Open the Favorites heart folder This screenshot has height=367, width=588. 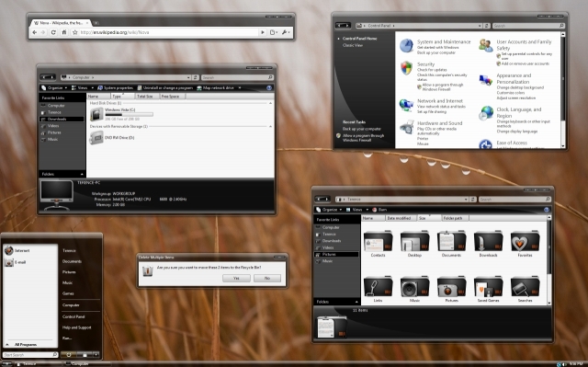525,241
